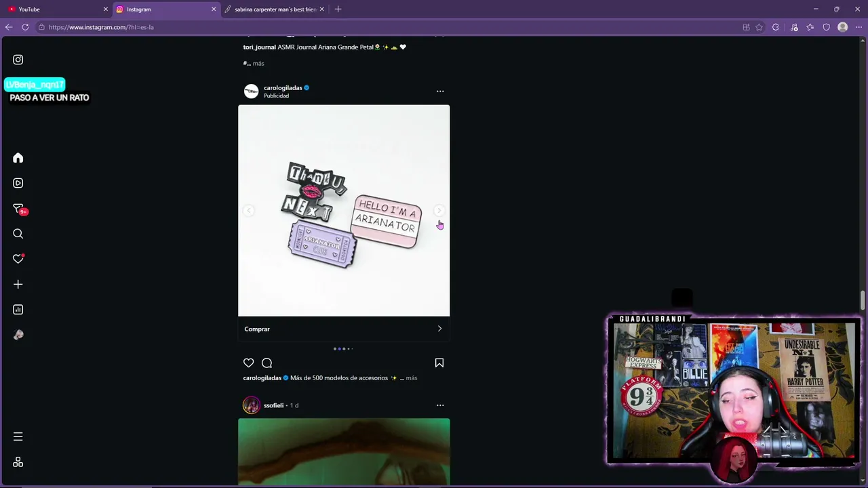This screenshot has width=868, height=488.
Task: View site information next to URL
Action: (41, 27)
